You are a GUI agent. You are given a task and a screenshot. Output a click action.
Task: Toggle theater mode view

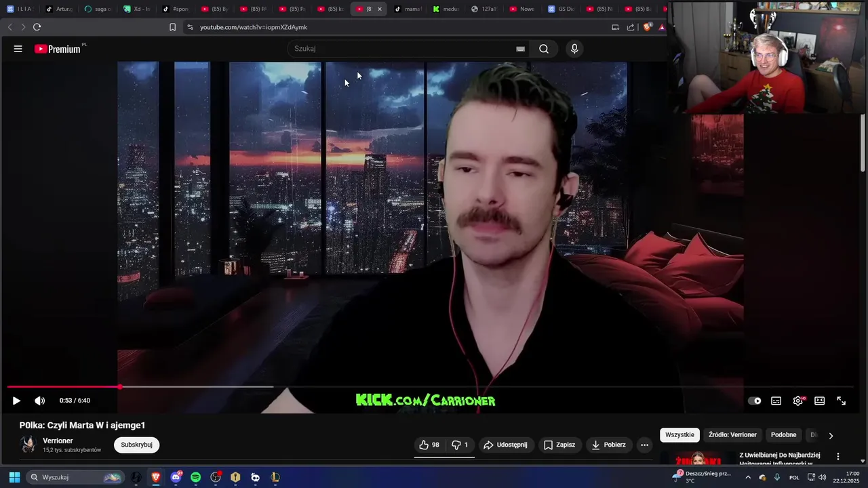coord(819,401)
